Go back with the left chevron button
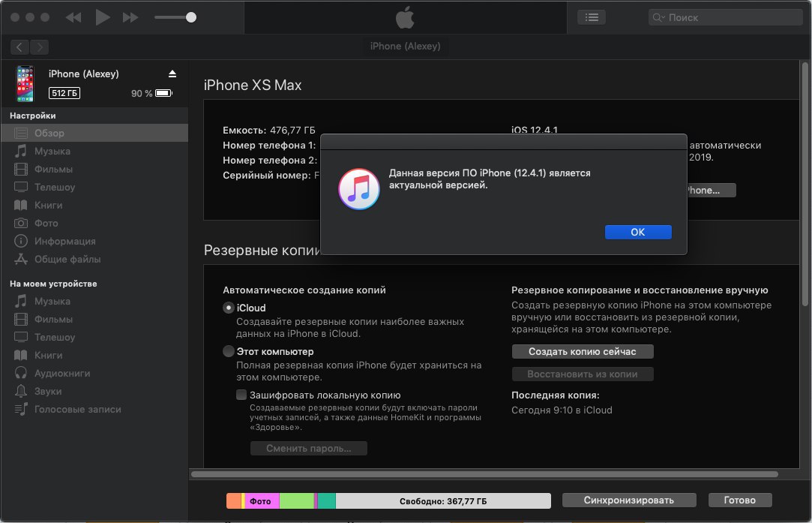This screenshot has width=812, height=523. pos(19,47)
